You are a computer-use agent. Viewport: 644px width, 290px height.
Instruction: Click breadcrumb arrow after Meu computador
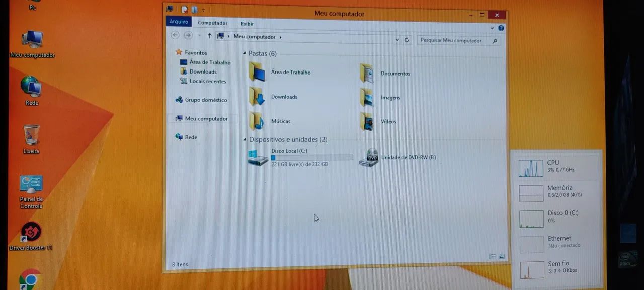(x=280, y=37)
